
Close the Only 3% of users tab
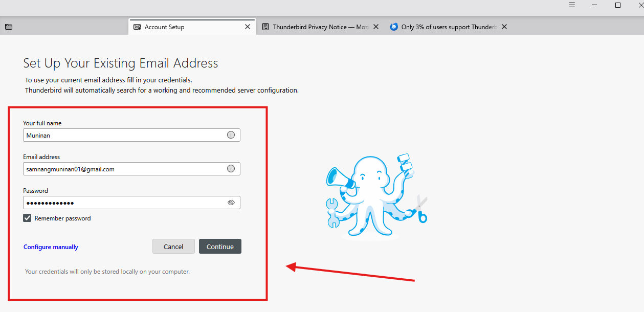point(504,27)
